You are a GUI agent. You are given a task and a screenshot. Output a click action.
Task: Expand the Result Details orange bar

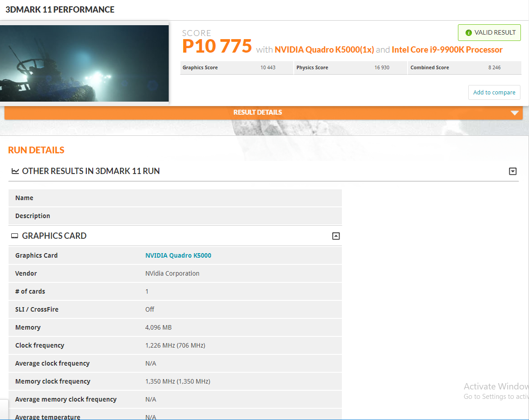(x=264, y=112)
